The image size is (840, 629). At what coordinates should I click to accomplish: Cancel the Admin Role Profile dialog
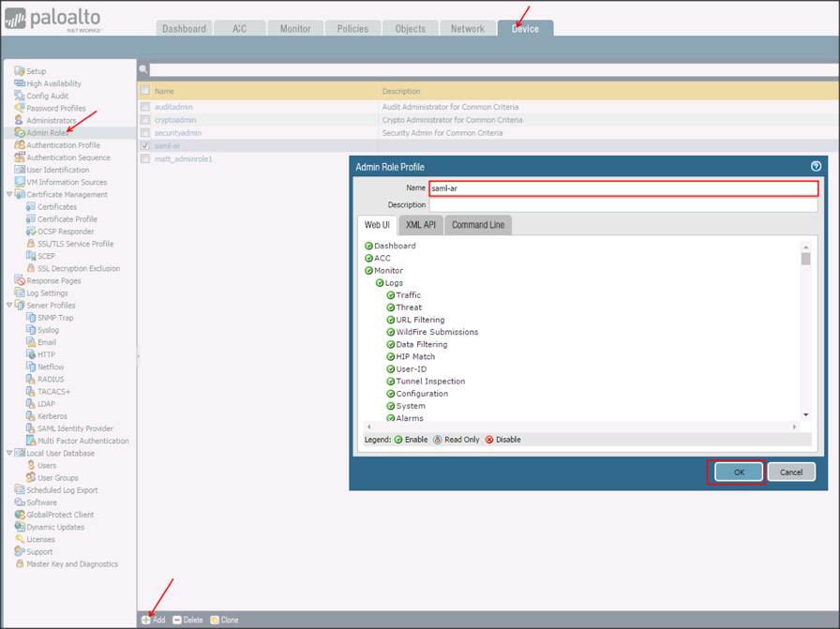pyautogui.click(x=790, y=472)
